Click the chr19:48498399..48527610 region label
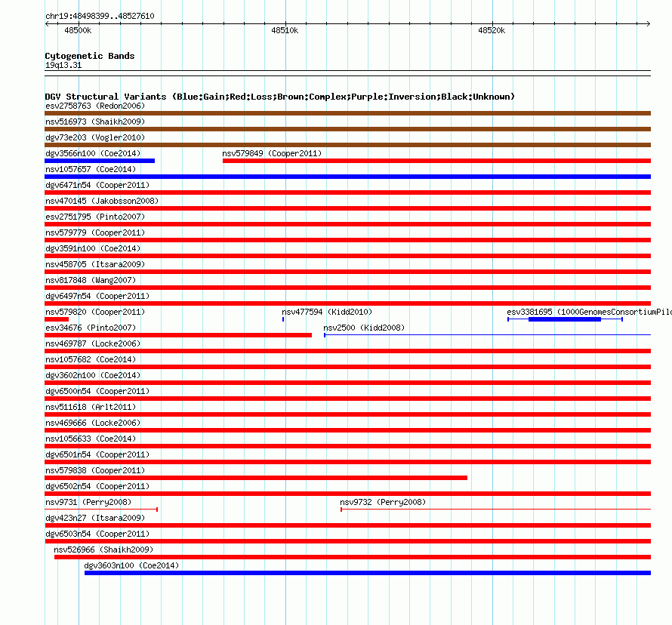Image resolution: width=672 pixels, height=625 pixels. pos(100,16)
